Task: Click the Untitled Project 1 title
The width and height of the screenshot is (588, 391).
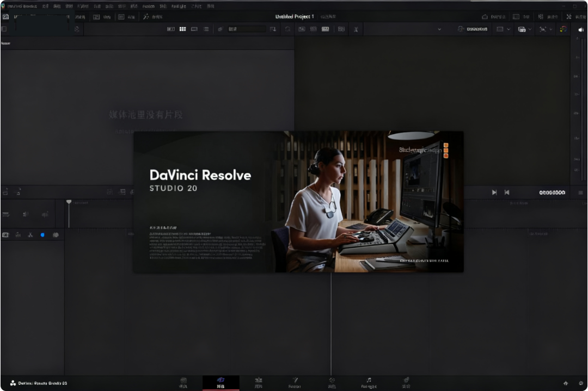Action: [x=296, y=16]
